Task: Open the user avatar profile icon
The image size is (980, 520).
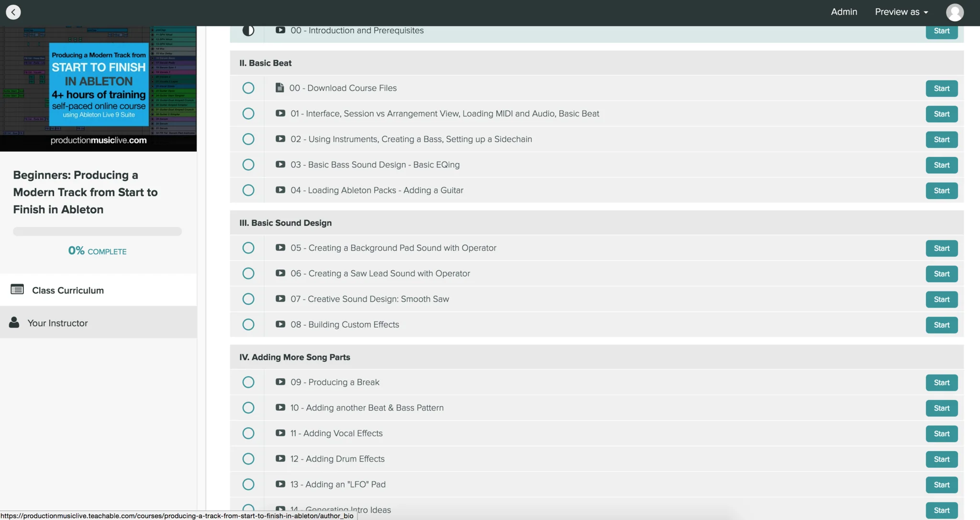Action: pyautogui.click(x=955, y=12)
